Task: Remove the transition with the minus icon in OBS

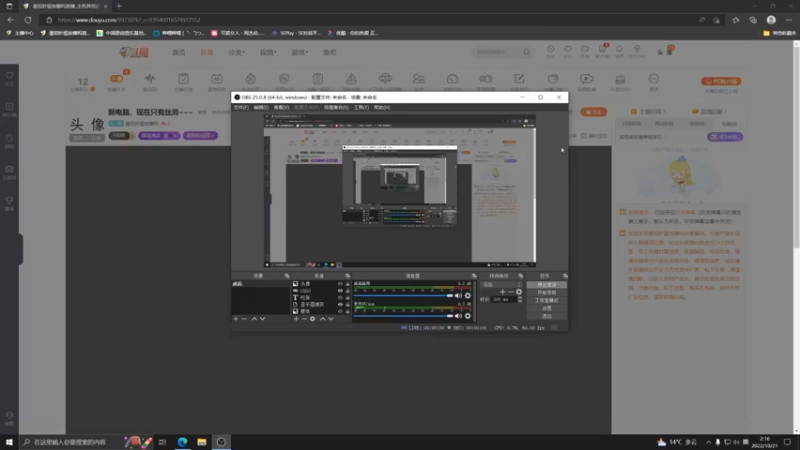Action: (511, 292)
